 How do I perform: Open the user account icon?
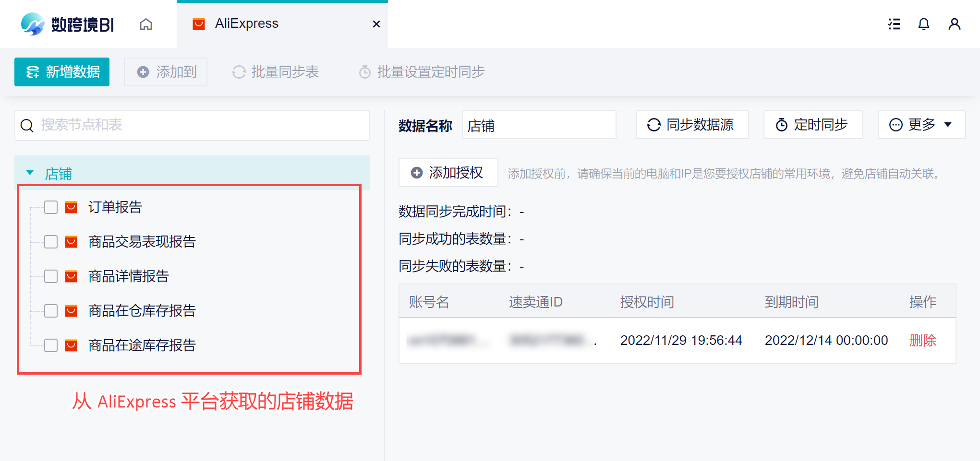point(955,24)
